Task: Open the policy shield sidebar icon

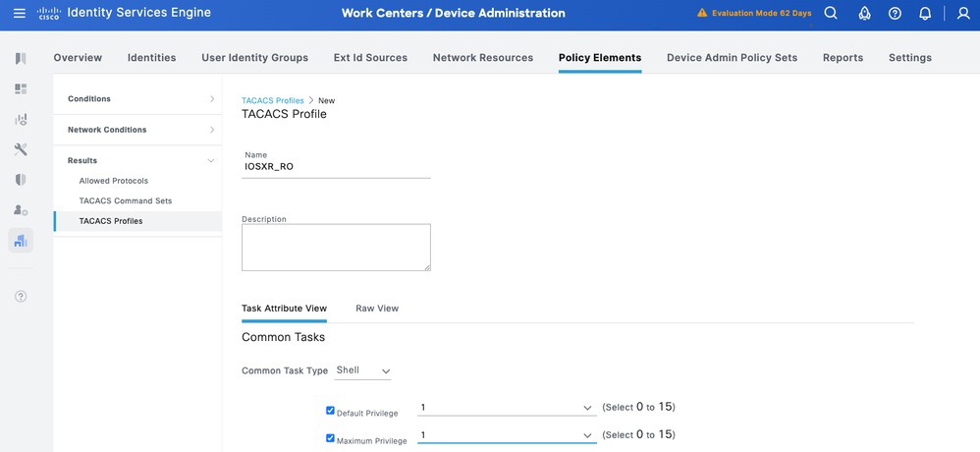Action: [21, 180]
